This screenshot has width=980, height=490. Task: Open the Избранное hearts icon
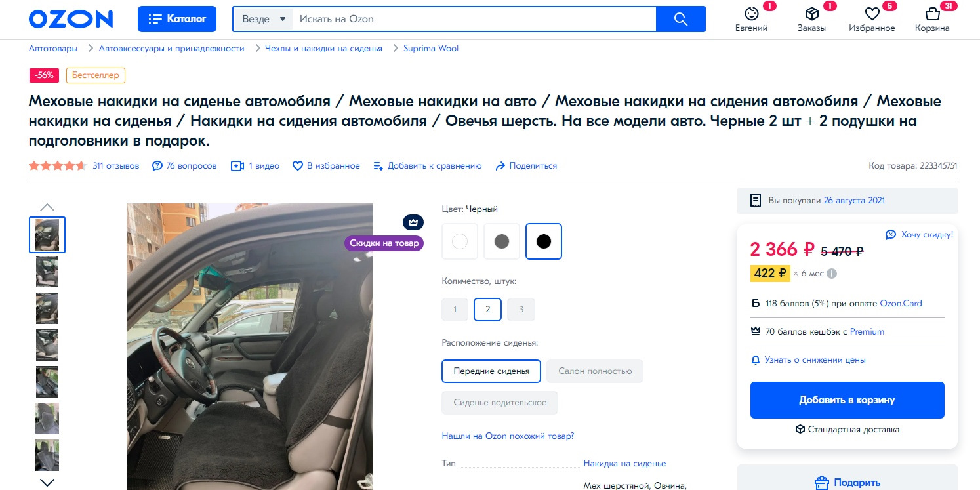(x=872, y=14)
